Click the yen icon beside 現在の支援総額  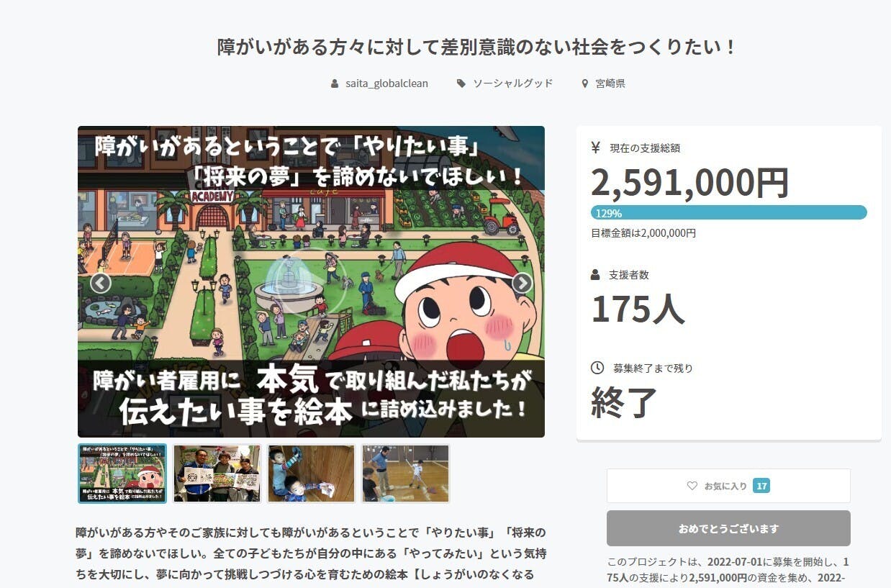[595, 148]
